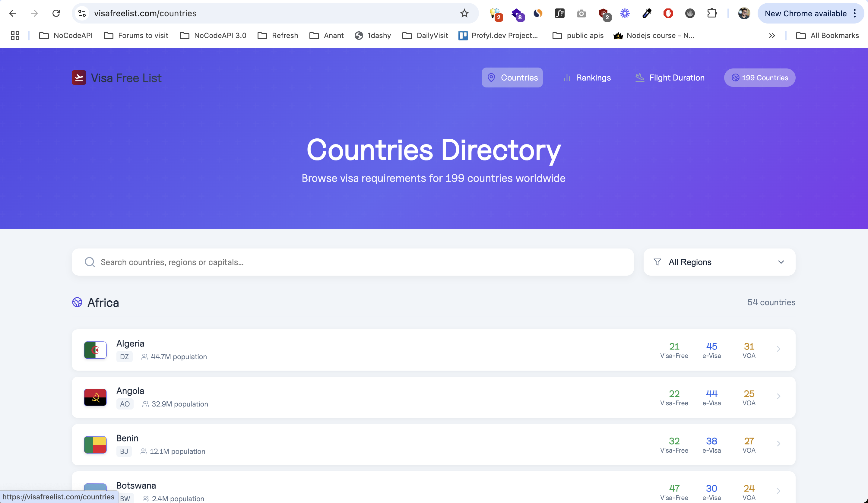The height and width of the screenshot is (503, 868).
Task: Click the 199 Countries pill button
Action: (759, 78)
